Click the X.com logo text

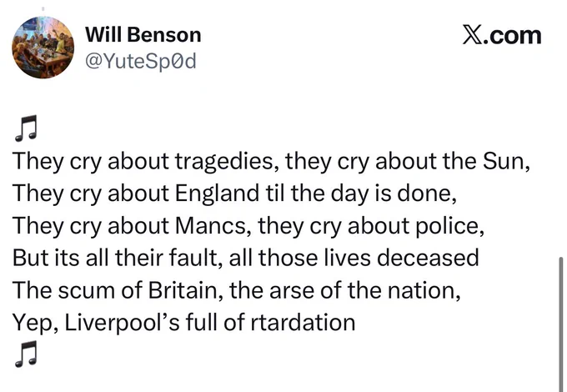tap(502, 35)
